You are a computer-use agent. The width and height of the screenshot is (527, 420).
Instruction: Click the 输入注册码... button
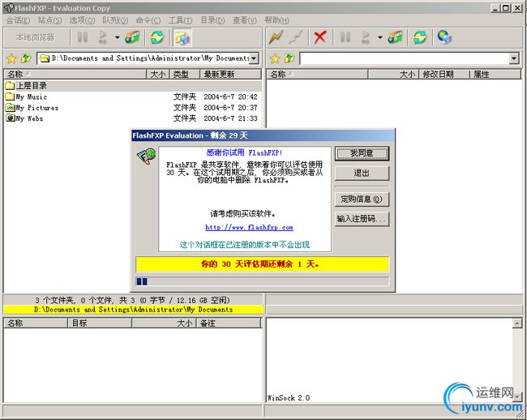tap(362, 219)
